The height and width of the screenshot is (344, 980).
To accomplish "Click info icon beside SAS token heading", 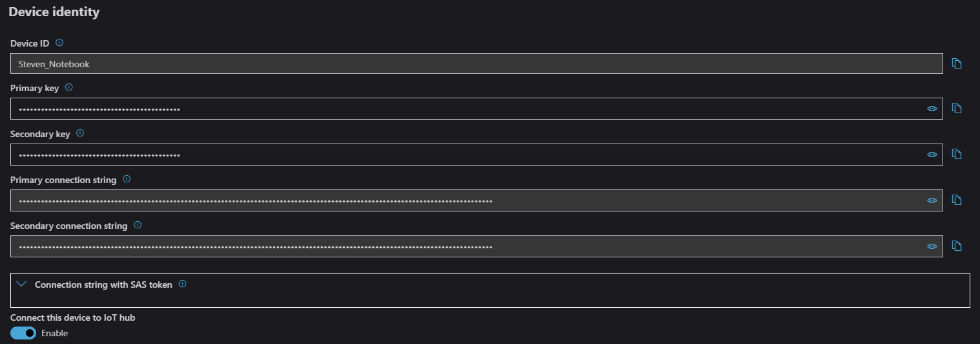I will pyautogui.click(x=182, y=284).
